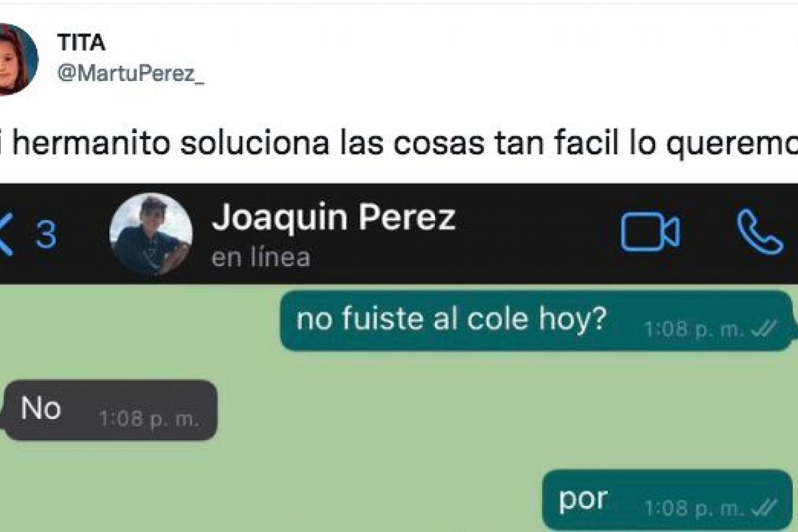Click the TITA display name
The width and height of the screenshot is (798, 532).
pyautogui.click(x=81, y=43)
